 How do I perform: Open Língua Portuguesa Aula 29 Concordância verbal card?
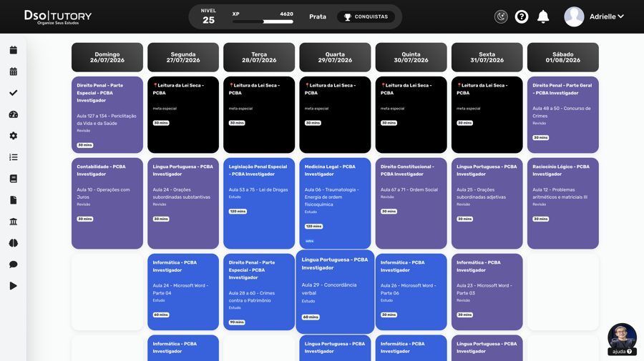pyautogui.click(x=335, y=292)
